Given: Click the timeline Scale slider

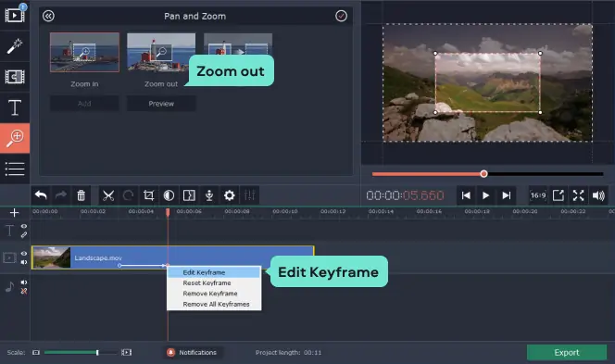Looking at the screenshot, I should pos(81,352).
